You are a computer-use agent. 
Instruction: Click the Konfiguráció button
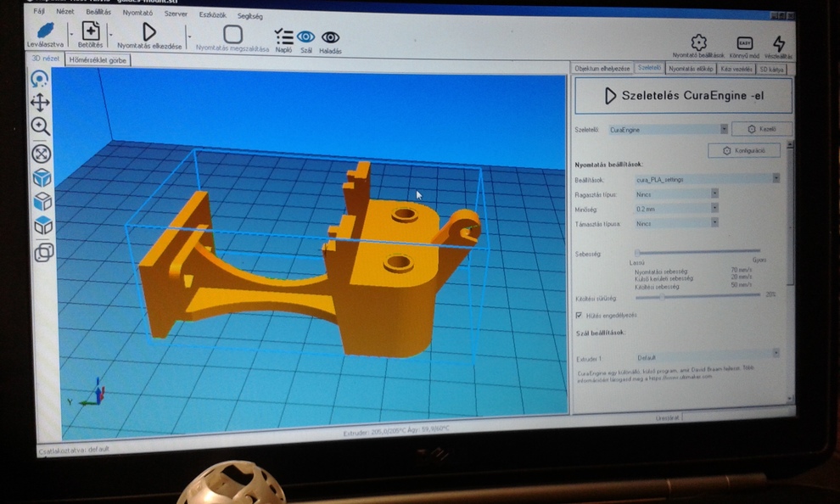[744, 150]
